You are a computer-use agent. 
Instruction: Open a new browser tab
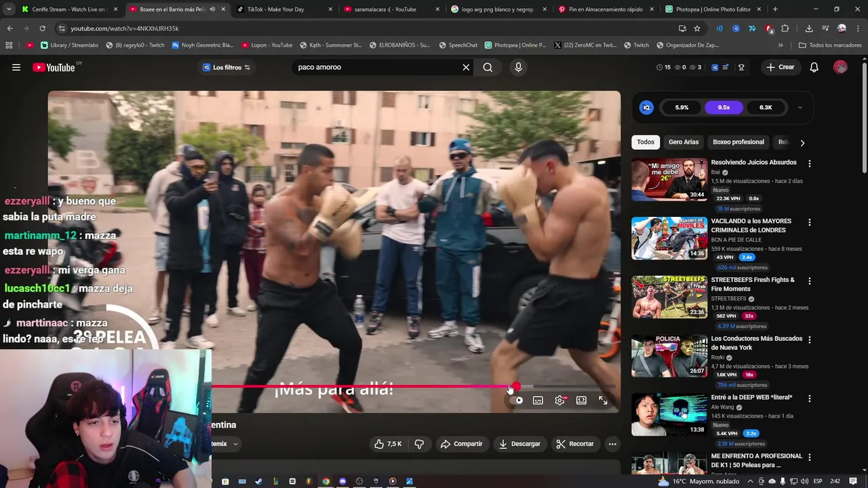pyautogui.click(x=775, y=9)
